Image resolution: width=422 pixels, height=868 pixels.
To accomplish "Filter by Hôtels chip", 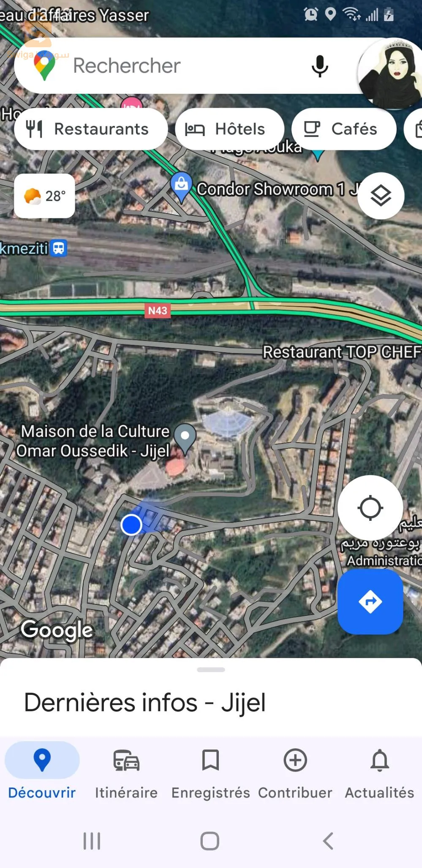I will pyautogui.click(x=229, y=129).
